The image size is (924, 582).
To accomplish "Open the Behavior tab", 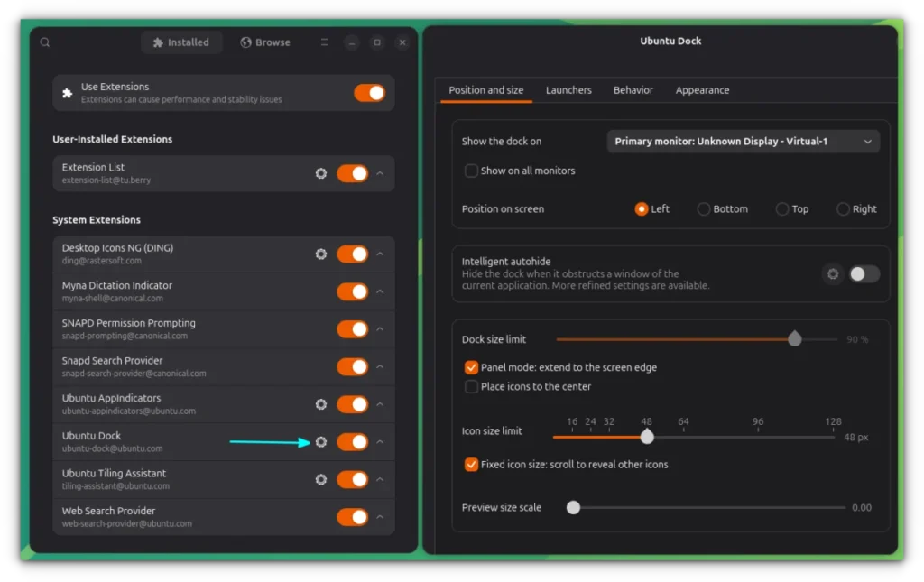I will click(633, 90).
